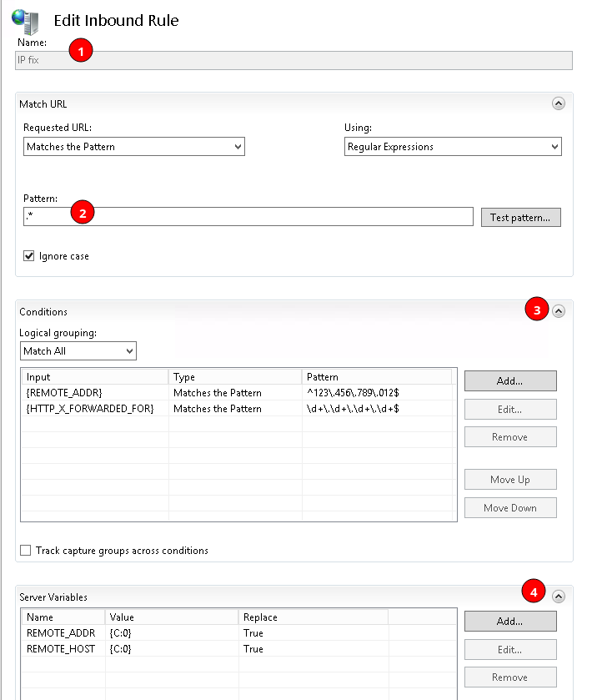The height and width of the screenshot is (700, 612).
Task: Click Add button in Conditions section
Action: tap(509, 381)
